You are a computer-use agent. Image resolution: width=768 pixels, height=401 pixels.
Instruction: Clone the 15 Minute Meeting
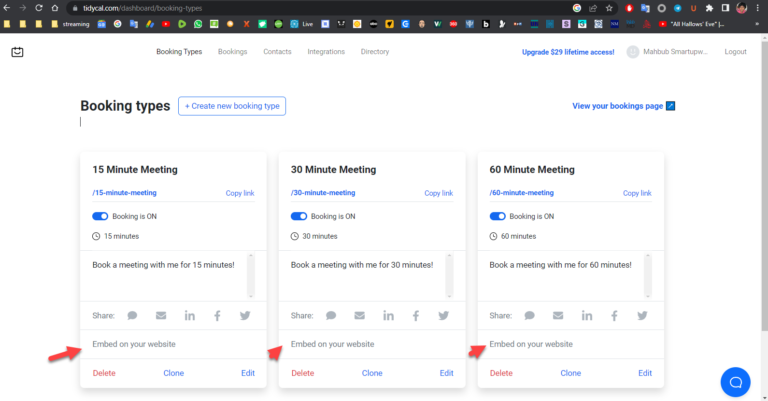point(173,373)
